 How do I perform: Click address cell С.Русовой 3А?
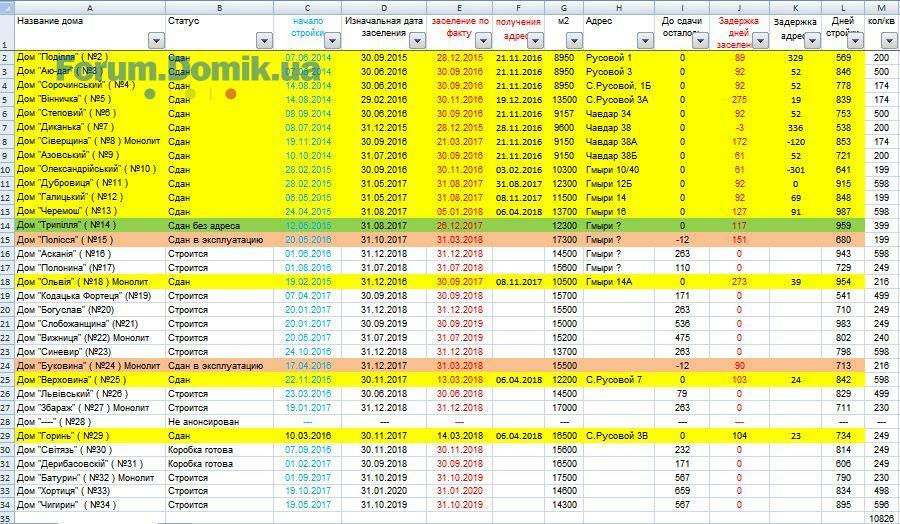[619, 99]
